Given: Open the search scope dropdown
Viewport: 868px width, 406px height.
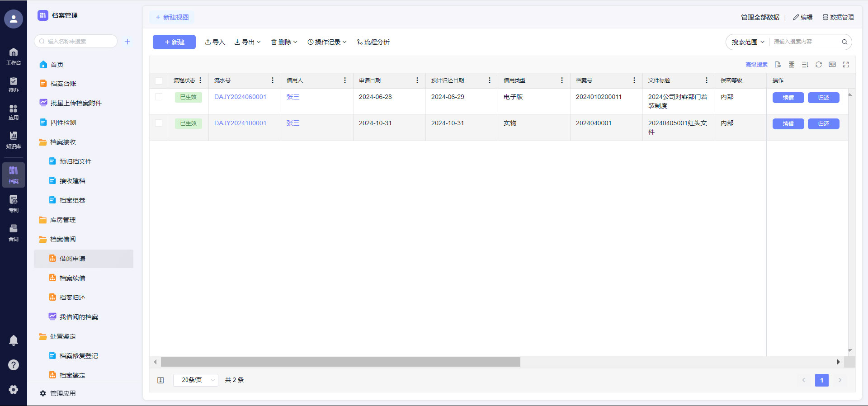Looking at the screenshot, I should pyautogui.click(x=748, y=42).
